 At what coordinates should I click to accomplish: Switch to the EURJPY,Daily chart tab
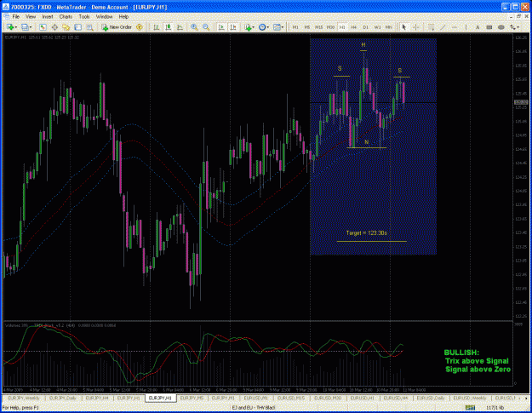coord(63,398)
